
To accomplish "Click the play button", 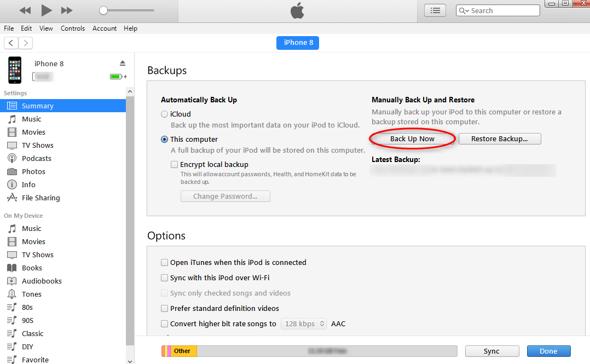I will tap(47, 10).
